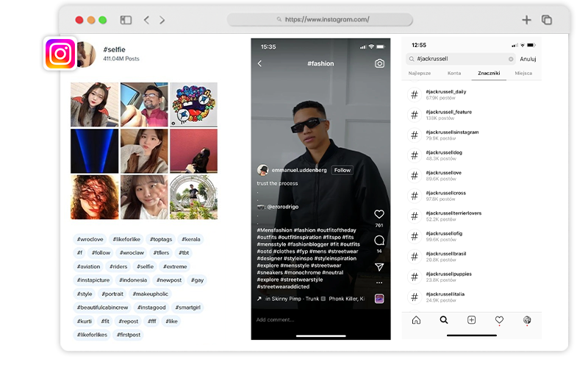
Task: Select the #firstpost tag chip
Action: pyautogui.click(x=129, y=335)
